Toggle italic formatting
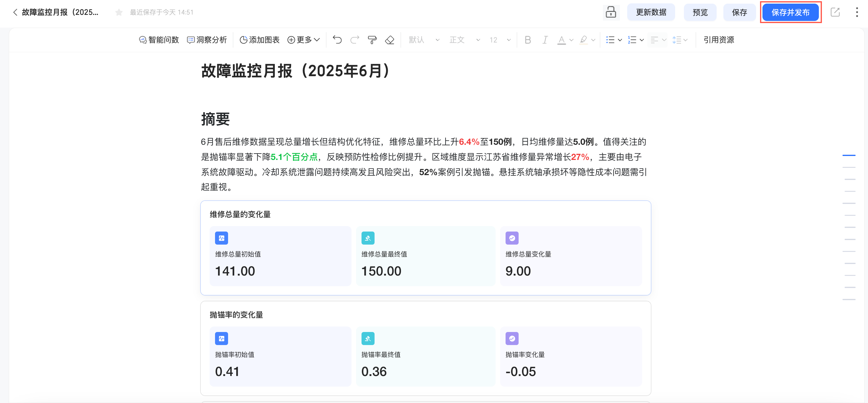The height and width of the screenshot is (403, 868). click(545, 40)
